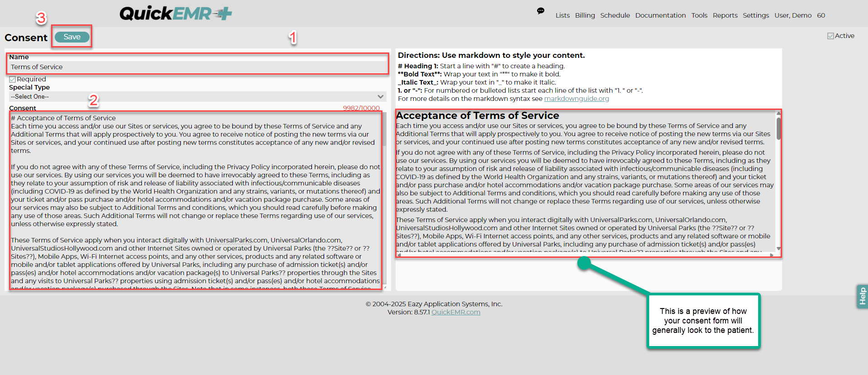
Task: Click the Version: 8.57.1 footer text
Action: click(409, 312)
